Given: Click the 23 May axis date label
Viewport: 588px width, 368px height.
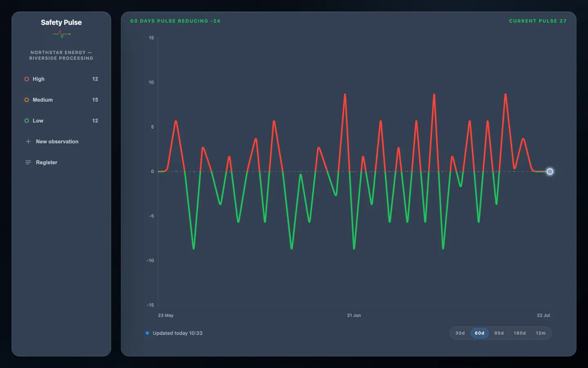Looking at the screenshot, I should 166,315.
